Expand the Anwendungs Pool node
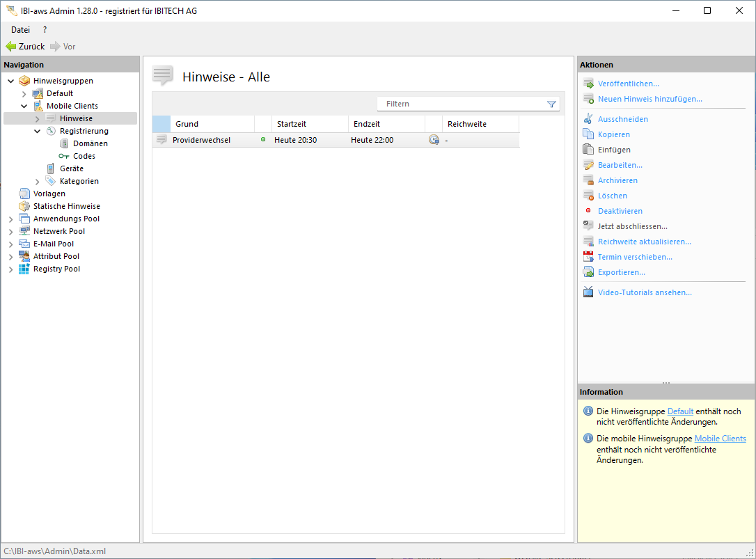Image resolution: width=756 pixels, height=559 pixels. [x=11, y=219]
